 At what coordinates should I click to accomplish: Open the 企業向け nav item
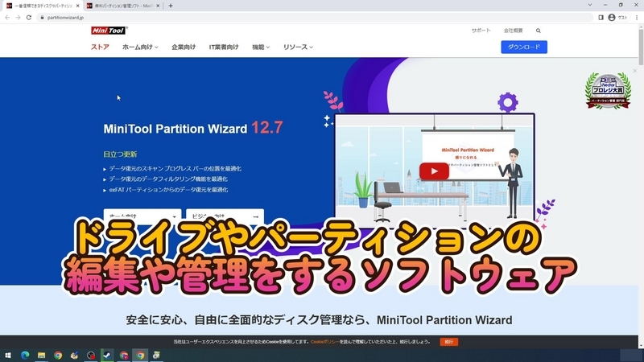pos(184,47)
